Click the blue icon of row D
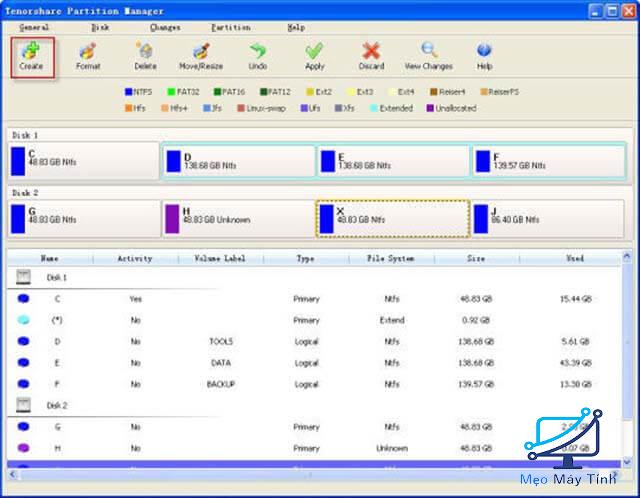The height and width of the screenshot is (498, 640). point(23,341)
